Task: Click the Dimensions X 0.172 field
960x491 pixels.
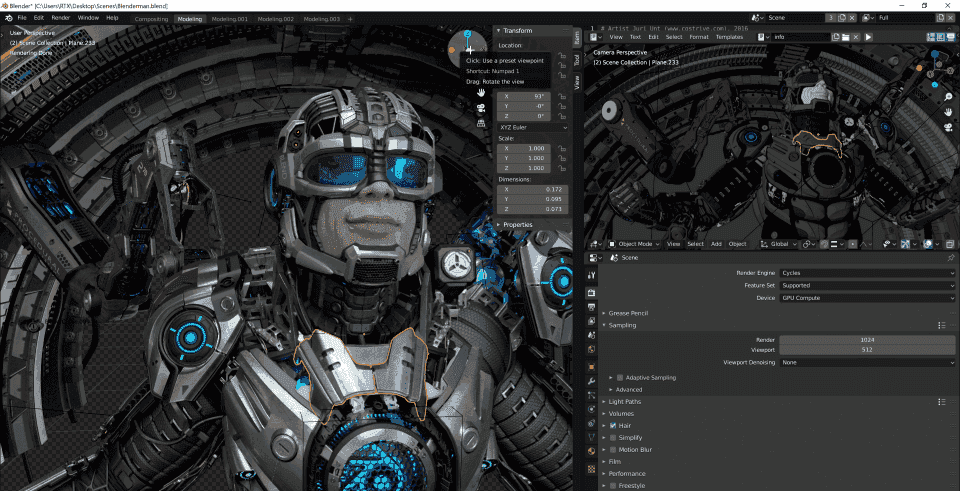Action: [533, 190]
